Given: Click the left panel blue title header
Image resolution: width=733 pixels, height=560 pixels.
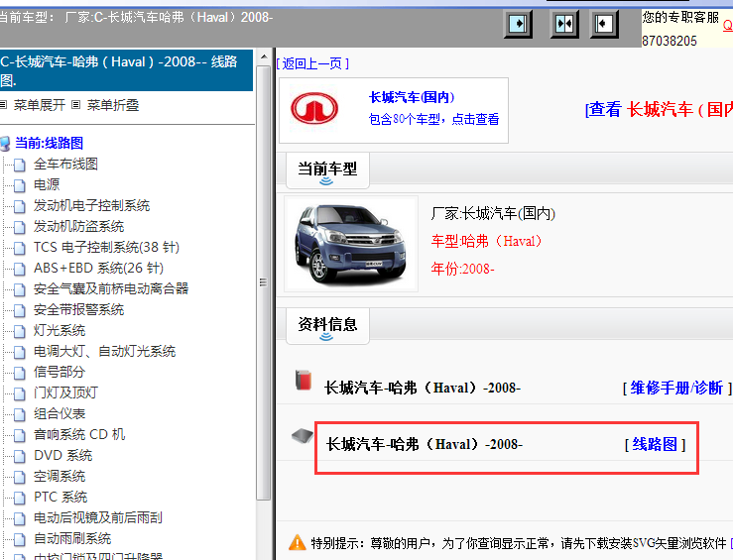Looking at the screenshot, I should (126, 70).
